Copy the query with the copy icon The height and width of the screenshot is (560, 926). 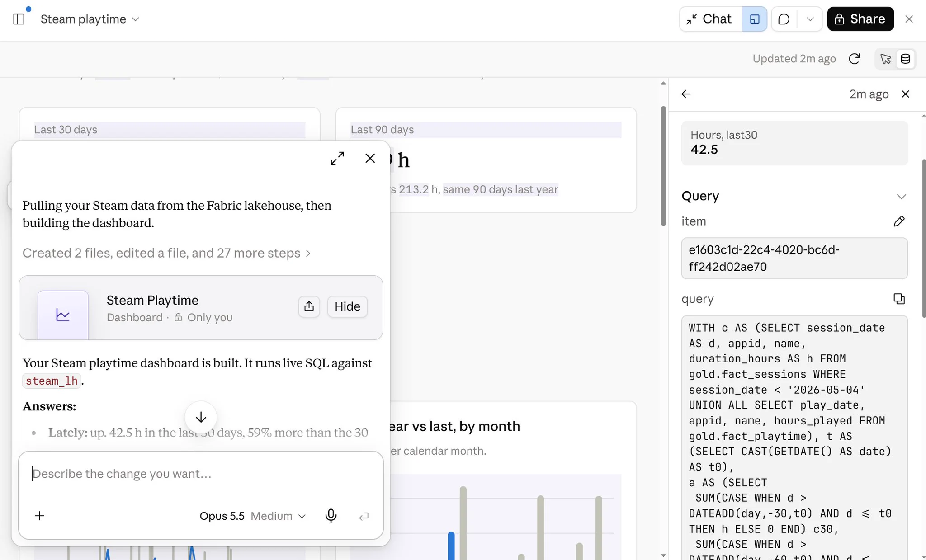tap(899, 299)
